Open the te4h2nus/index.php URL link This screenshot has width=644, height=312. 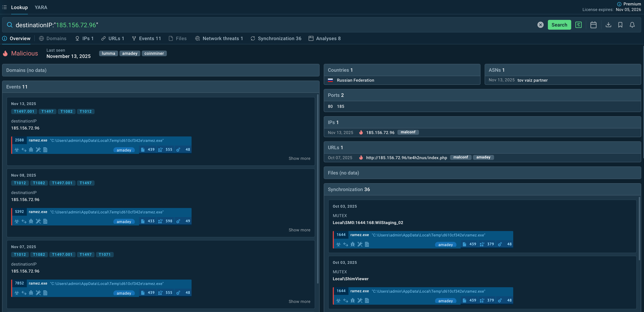click(x=406, y=158)
